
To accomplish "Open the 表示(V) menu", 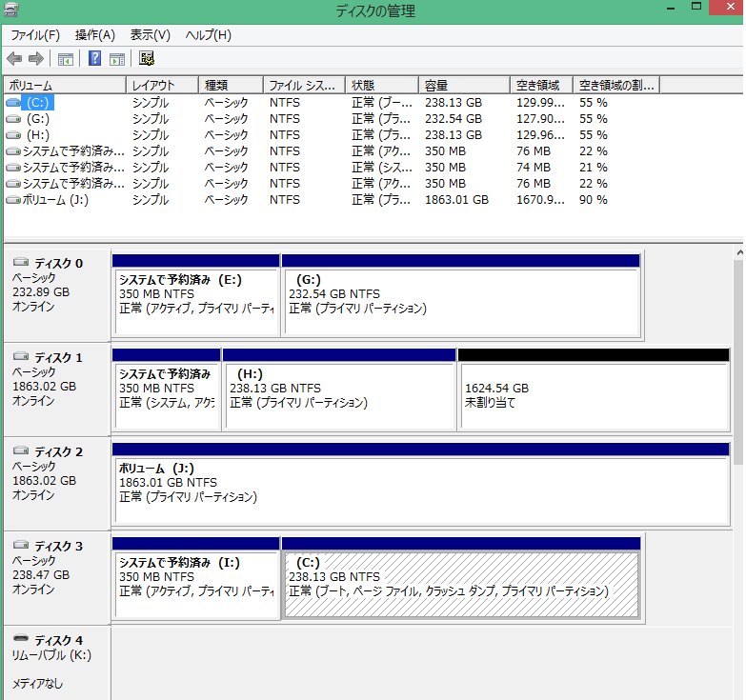I will (x=151, y=35).
